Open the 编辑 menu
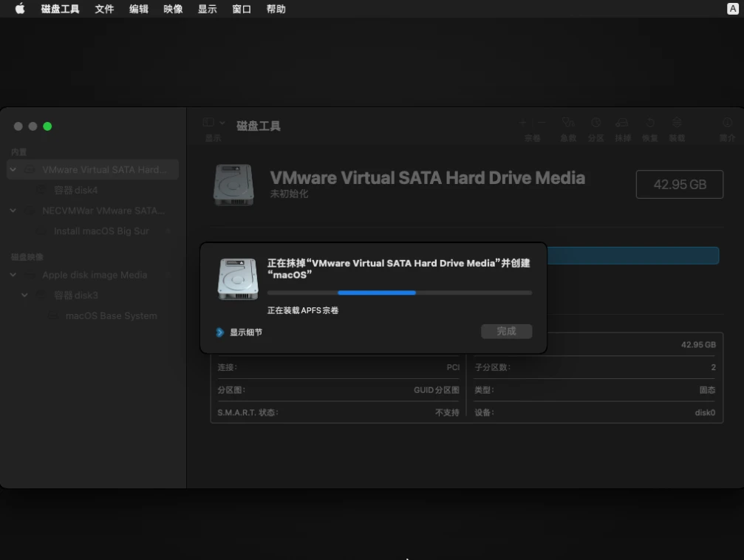 point(139,9)
